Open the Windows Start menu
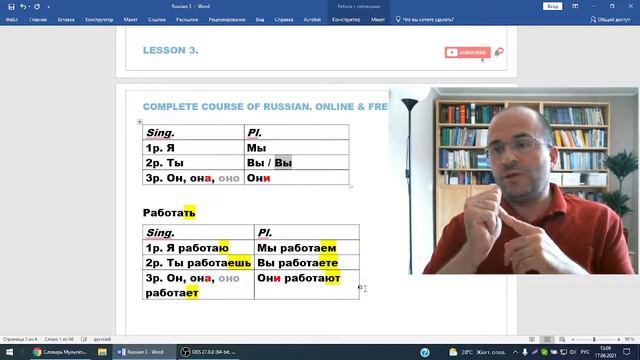Viewport: 640px width, 360px height. coord(9,352)
